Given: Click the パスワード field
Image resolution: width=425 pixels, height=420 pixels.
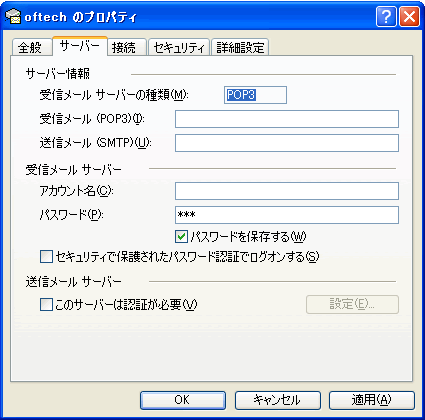Looking at the screenshot, I should click(x=287, y=215).
